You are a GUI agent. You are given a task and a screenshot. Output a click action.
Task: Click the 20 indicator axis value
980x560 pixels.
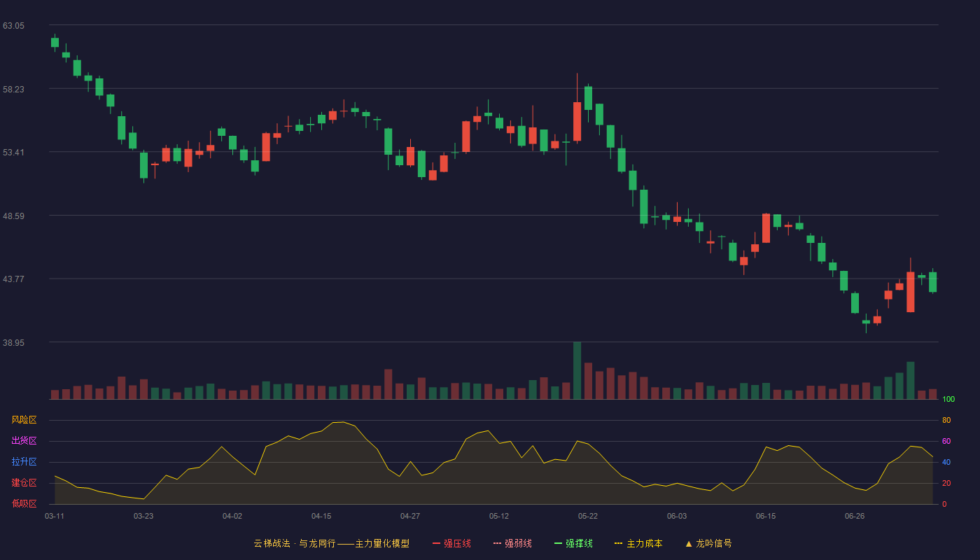click(946, 484)
